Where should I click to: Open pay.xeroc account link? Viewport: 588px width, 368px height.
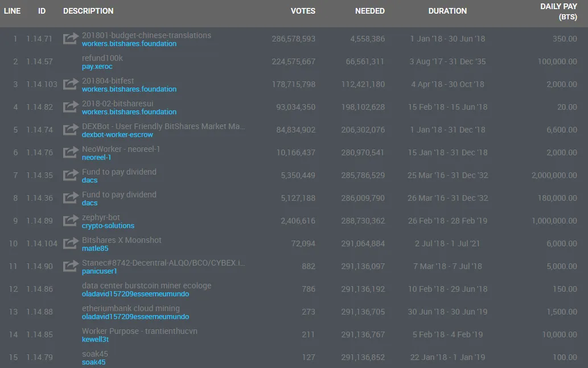coord(97,67)
